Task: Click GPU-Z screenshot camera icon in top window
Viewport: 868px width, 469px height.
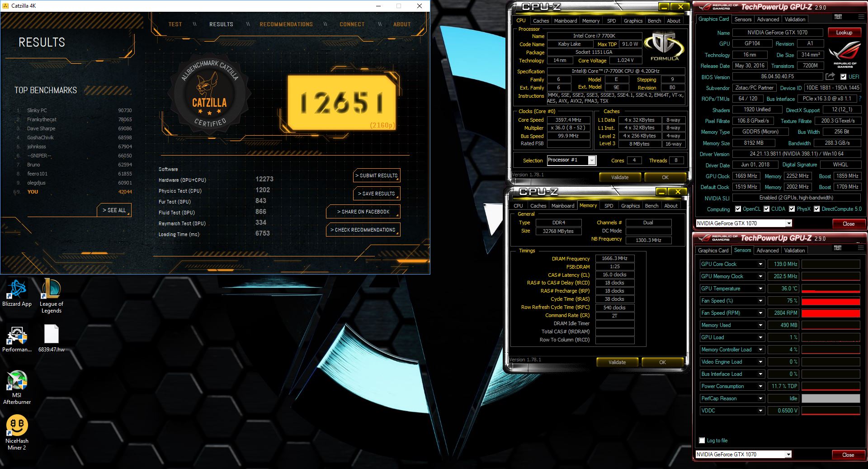Action: click(838, 17)
